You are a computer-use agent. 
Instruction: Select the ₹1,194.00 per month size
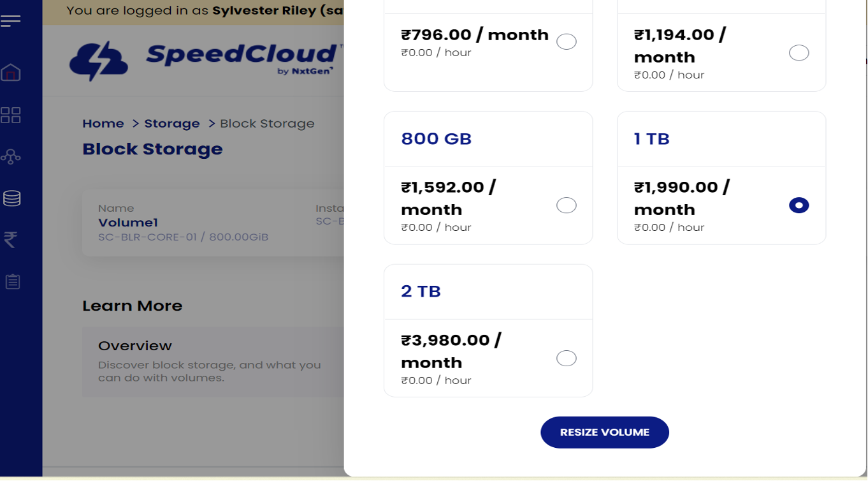799,52
